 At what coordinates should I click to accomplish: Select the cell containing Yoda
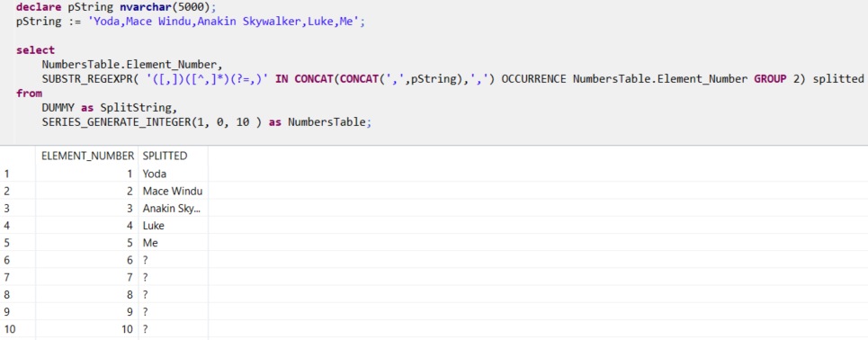(x=173, y=174)
